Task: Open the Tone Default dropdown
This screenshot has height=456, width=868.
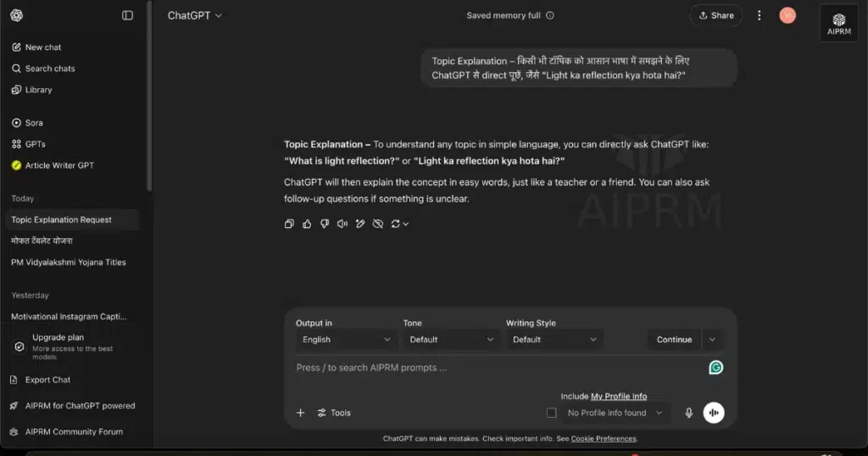Action: tap(451, 340)
